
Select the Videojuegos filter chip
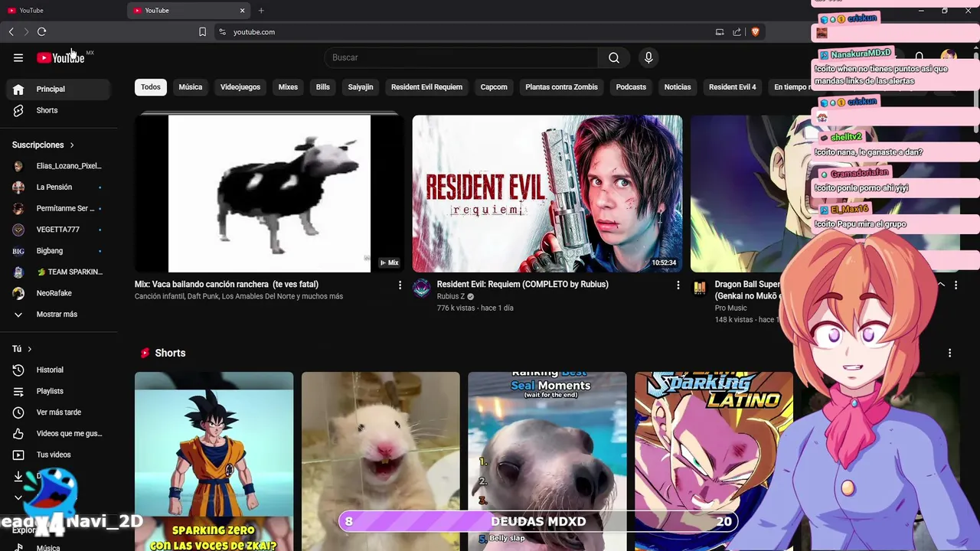pos(240,87)
